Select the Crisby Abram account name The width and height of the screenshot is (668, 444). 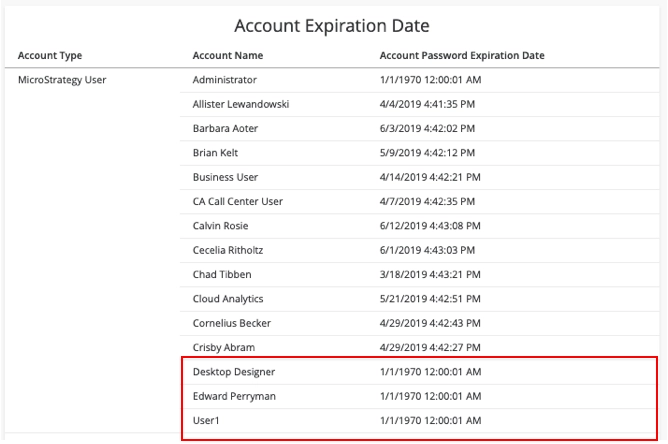pos(224,347)
